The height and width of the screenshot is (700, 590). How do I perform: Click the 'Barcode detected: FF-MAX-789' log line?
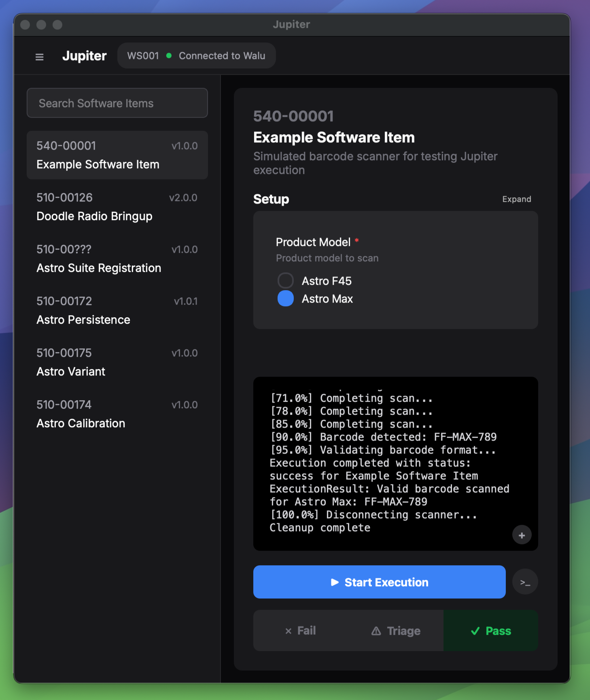[x=383, y=437]
